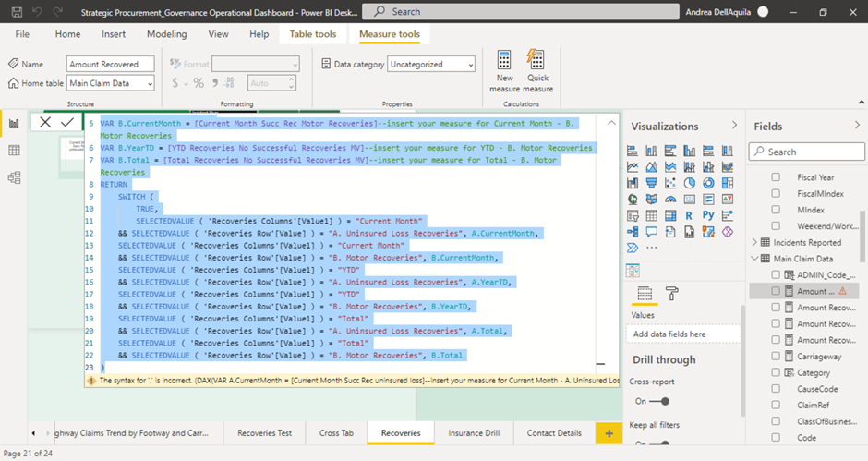Choose the Area chart visual

point(652,167)
